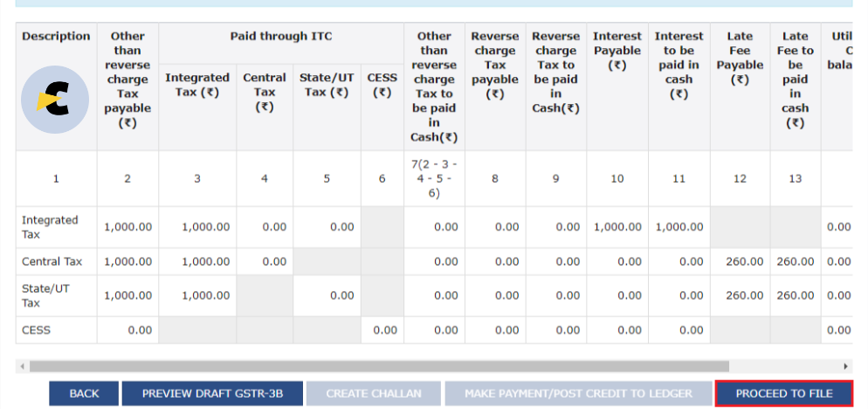Select Central Tax Late Fee Payable cell
This screenshot has width=868, height=409.
tap(741, 261)
